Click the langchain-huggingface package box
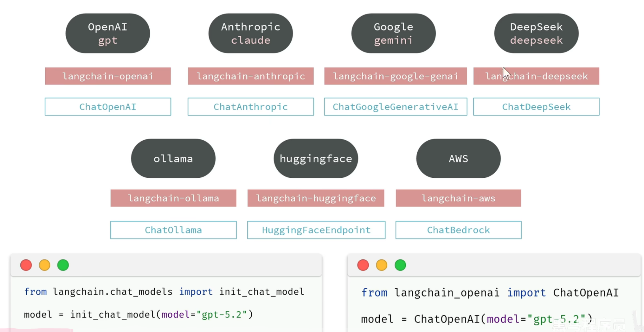The height and width of the screenshot is (332, 644). coord(316,198)
